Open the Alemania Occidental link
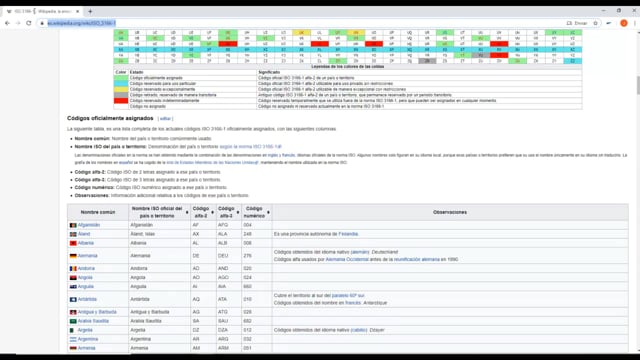 click(347, 259)
